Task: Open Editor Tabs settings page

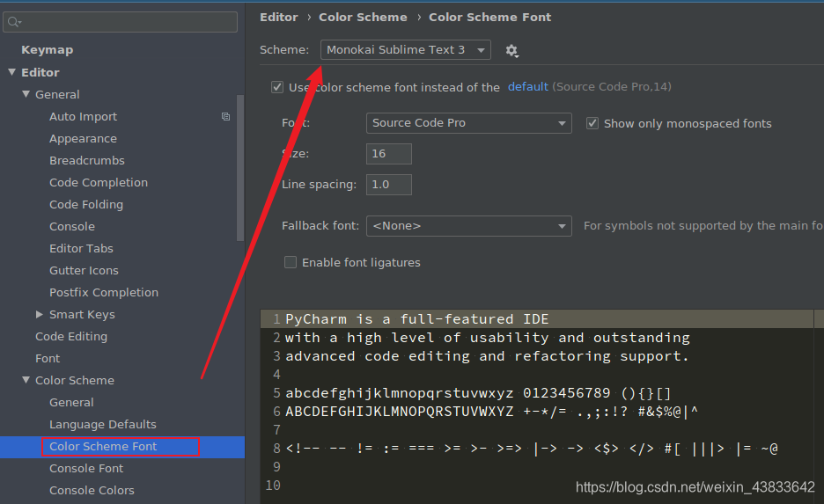Action: (x=81, y=249)
